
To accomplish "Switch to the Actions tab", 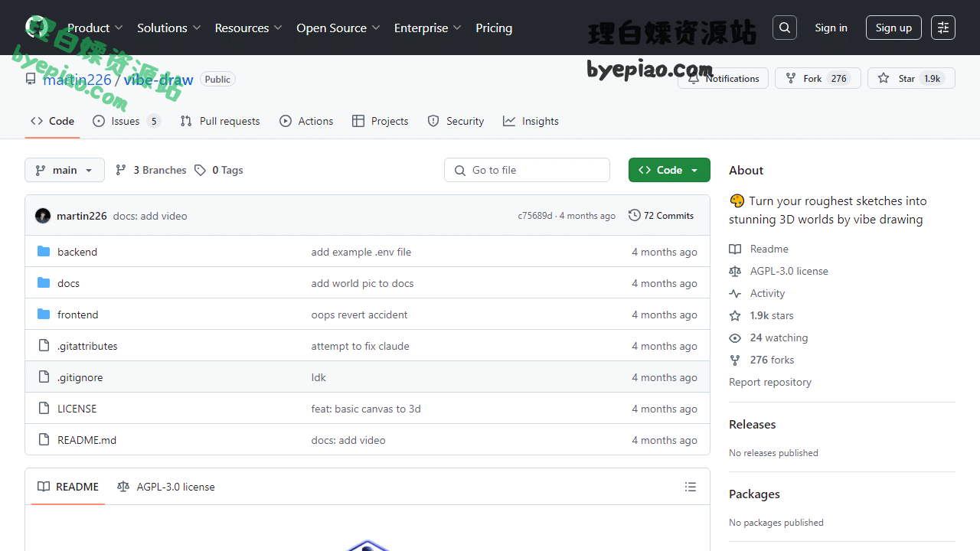I will (306, 121).
